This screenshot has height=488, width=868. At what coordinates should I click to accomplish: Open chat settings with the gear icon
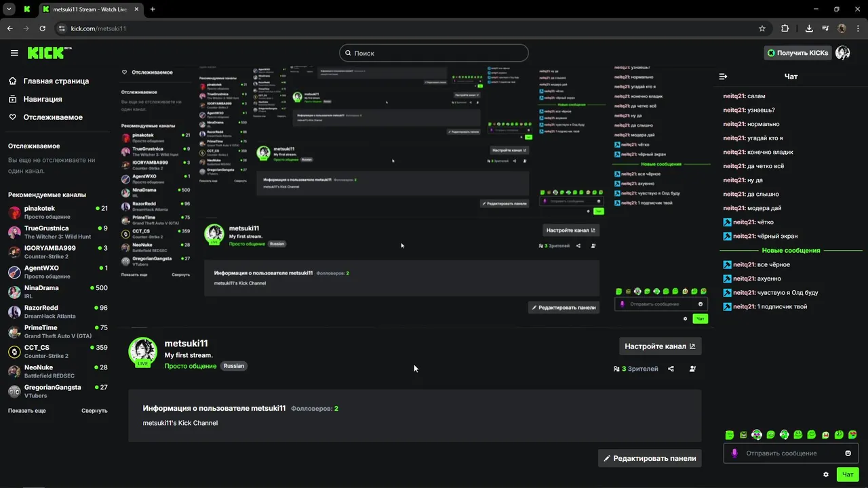(x=825, y=474)
